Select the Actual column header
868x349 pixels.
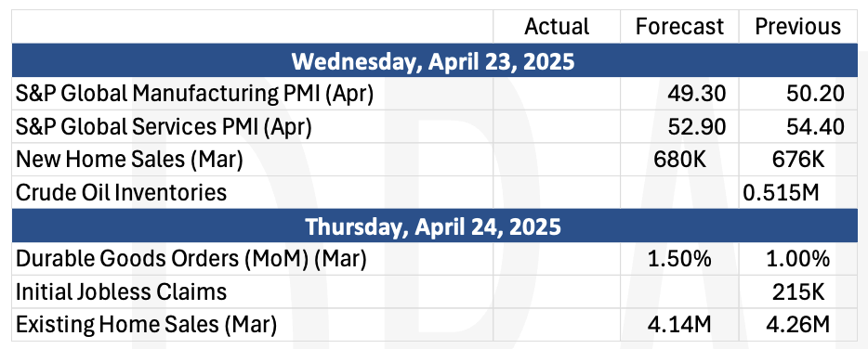coord(557,27)
